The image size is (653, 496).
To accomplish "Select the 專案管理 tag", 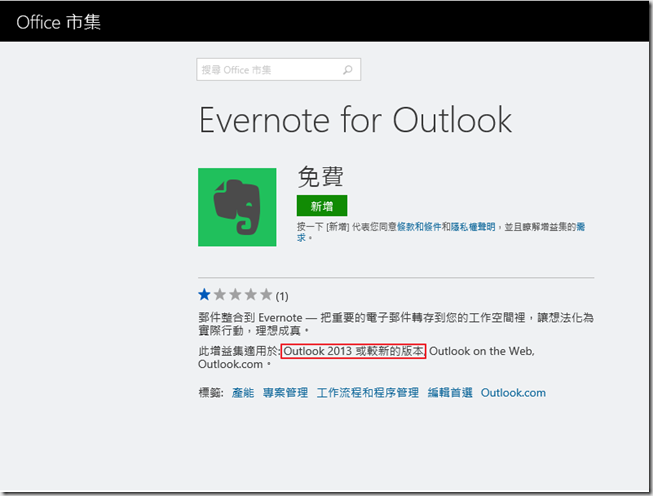I will 285,393.
